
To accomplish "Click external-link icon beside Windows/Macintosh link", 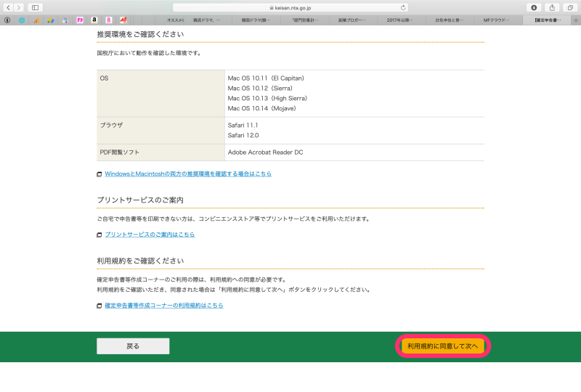I will (99, 174).
